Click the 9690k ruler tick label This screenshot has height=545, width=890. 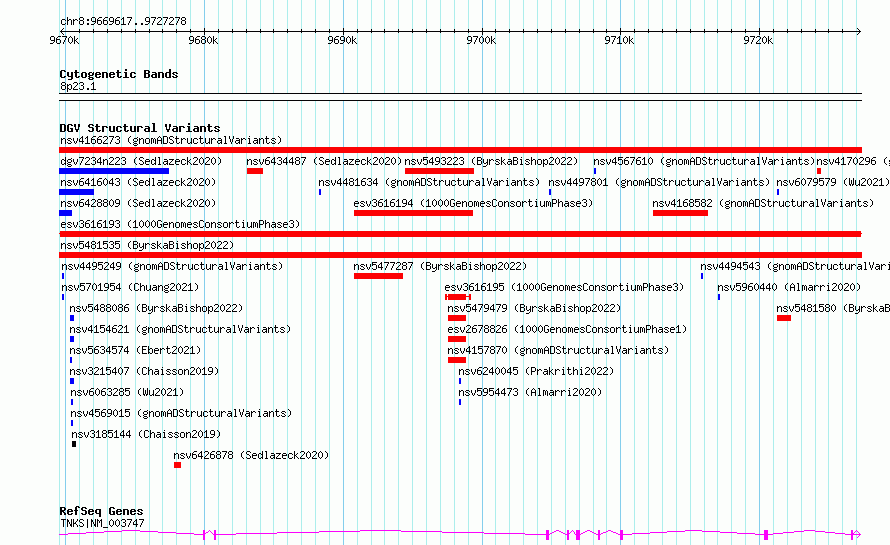point(342,40)
